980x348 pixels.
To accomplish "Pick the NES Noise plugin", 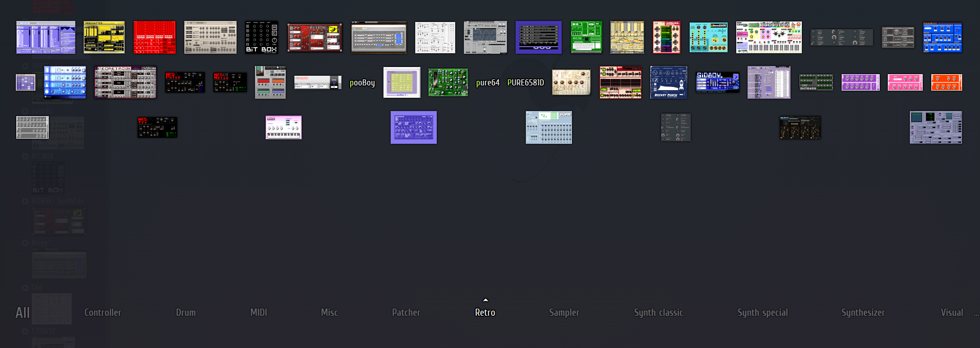I will tap(230, 82).
